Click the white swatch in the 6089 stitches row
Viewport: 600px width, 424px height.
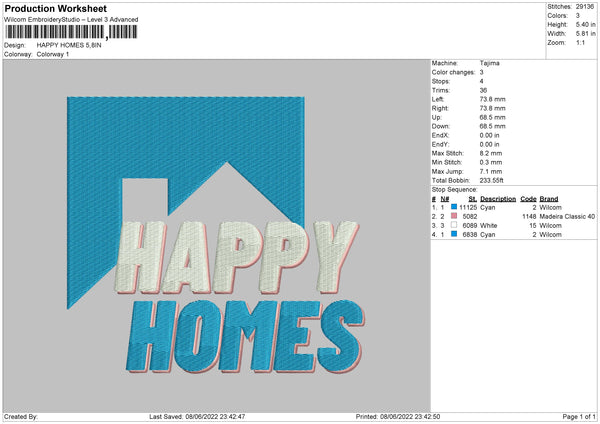pyautogui.click(x=454, y=225)
